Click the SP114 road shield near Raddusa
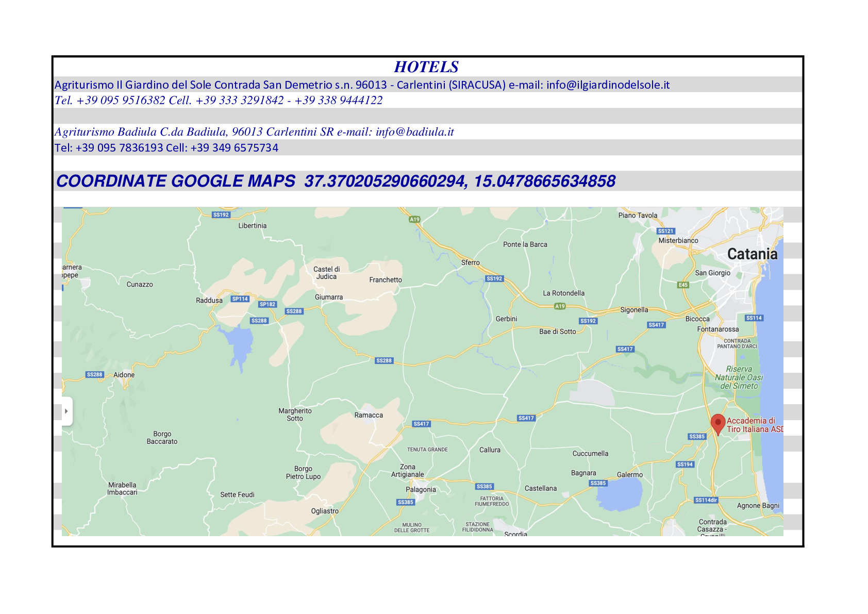The height and width of the screenshot is (614, 868). [x=240, y=299]
